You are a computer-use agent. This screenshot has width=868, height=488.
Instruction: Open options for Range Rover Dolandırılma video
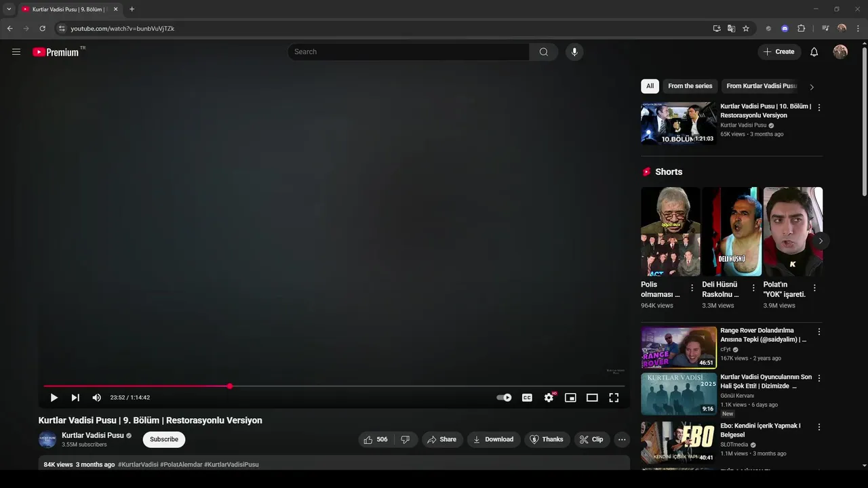[819, 331]
